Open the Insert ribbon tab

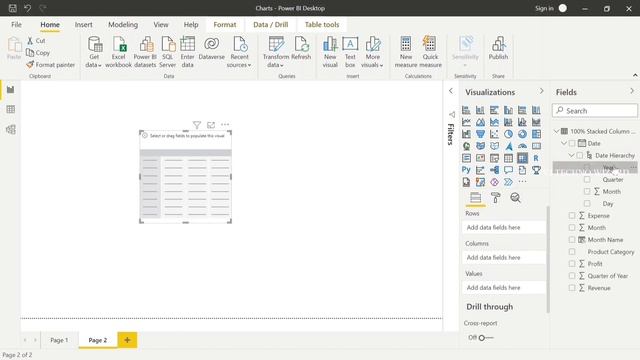click(83, 24)
